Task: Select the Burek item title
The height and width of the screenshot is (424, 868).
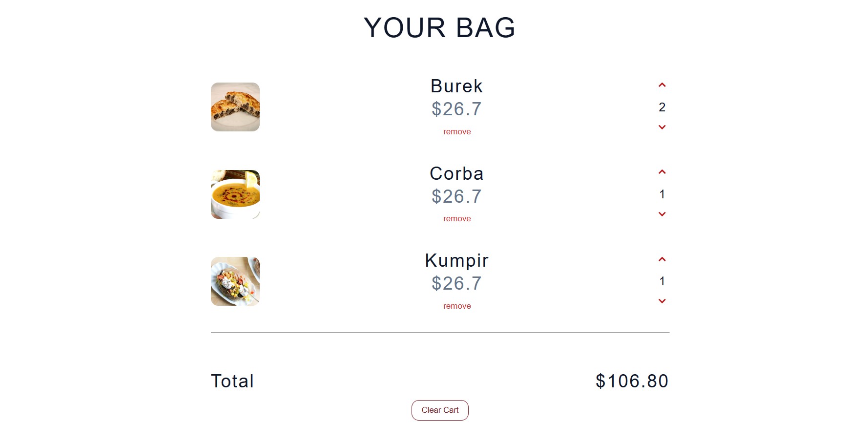Action: pyautogui.click(x=456, y=86)
